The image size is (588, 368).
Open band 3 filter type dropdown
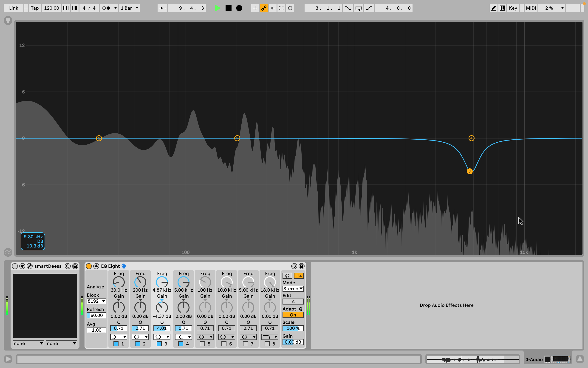coord(162,337)
